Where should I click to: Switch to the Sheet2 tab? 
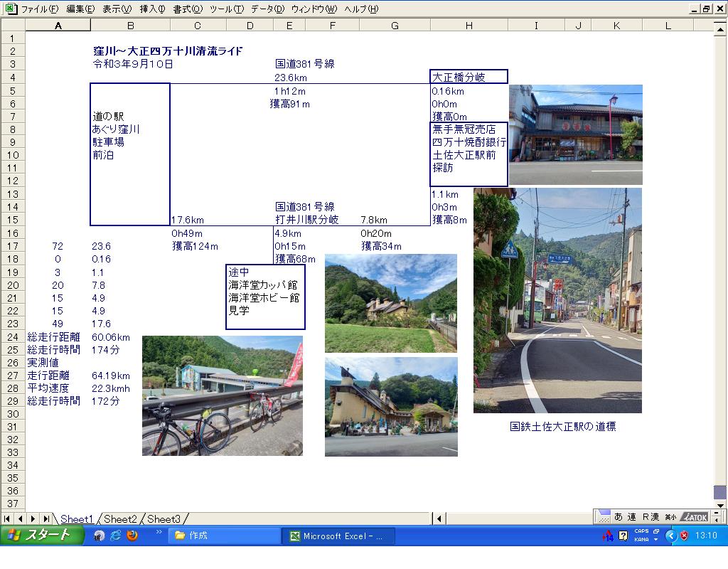pos(119,519)
